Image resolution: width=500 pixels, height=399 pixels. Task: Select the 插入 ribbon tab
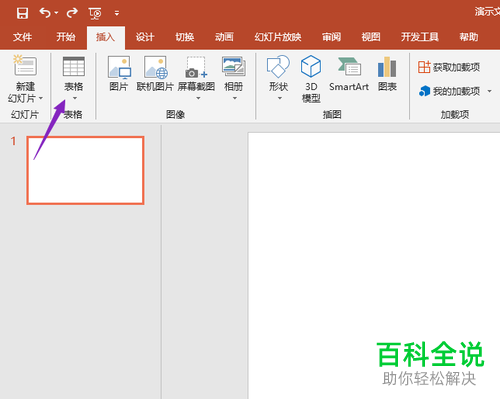click(106, 37)
